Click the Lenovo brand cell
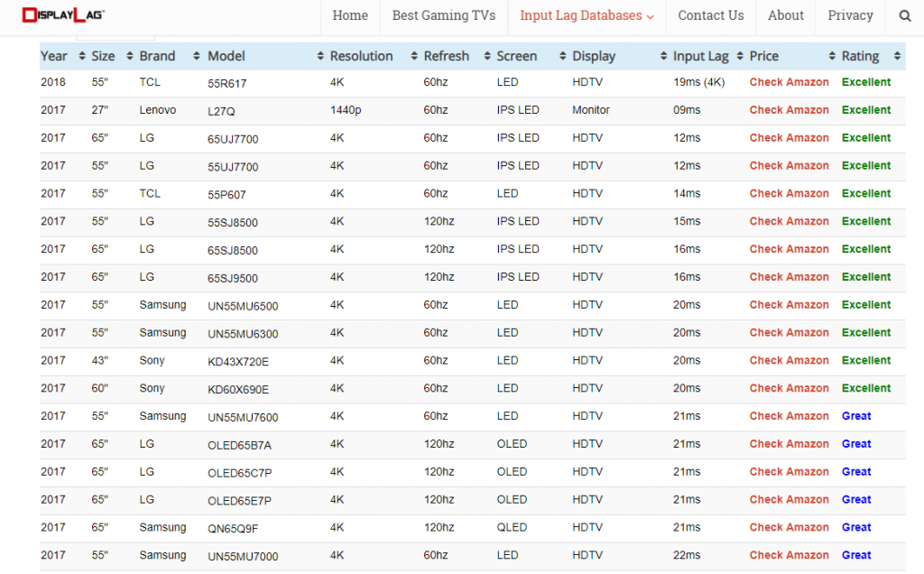 (x=158, y=109)
